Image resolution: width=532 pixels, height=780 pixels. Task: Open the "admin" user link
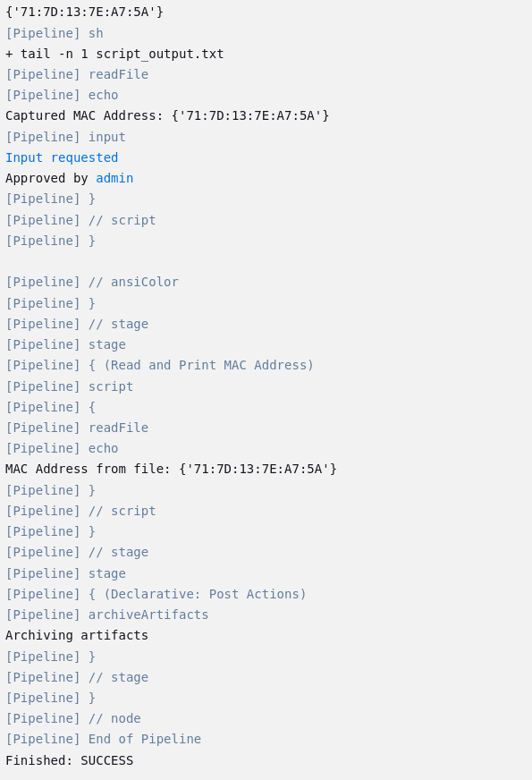114,179
